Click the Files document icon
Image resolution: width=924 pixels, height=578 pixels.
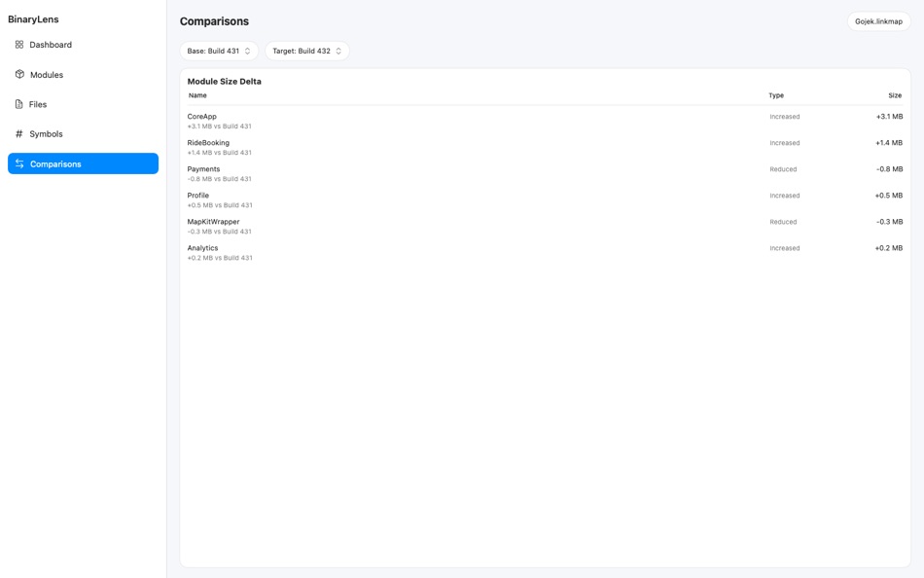(18, 103)
